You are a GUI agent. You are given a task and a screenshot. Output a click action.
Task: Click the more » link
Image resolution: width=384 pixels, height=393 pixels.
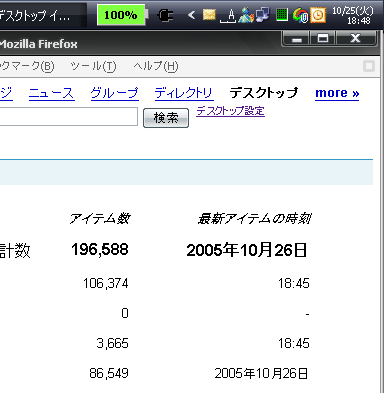coord(337,93)
